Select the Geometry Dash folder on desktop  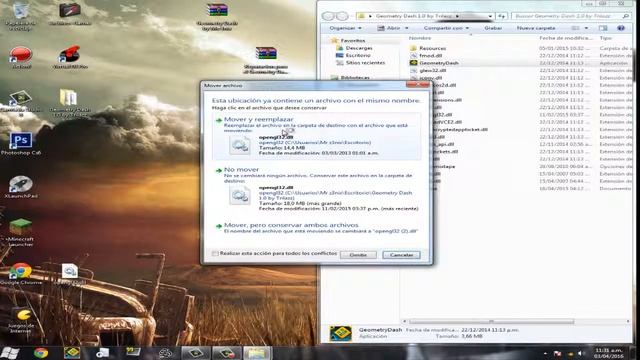pyautogui.click(x=69, y=102)
